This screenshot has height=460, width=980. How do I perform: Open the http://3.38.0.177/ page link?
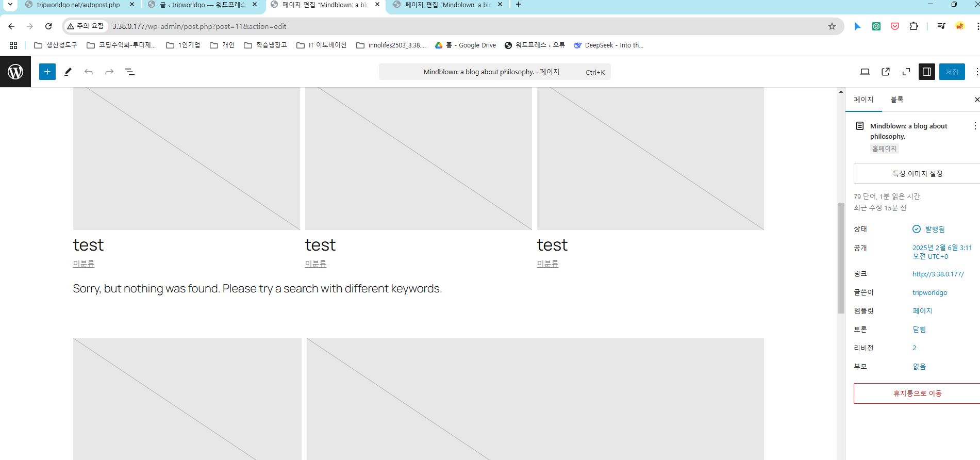pos(938,274)
